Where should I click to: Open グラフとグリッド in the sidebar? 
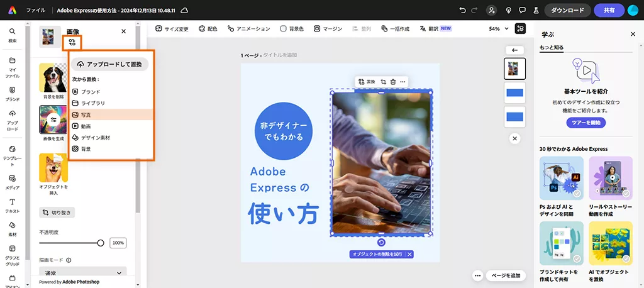click(13, 255)
